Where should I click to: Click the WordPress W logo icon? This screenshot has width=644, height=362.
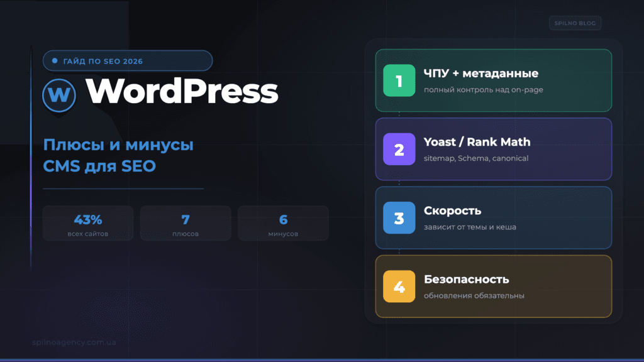click(x=59, y=96)
